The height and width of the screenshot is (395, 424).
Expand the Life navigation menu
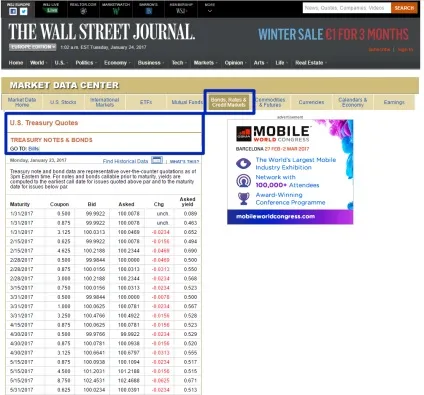[x=281, y=63]
